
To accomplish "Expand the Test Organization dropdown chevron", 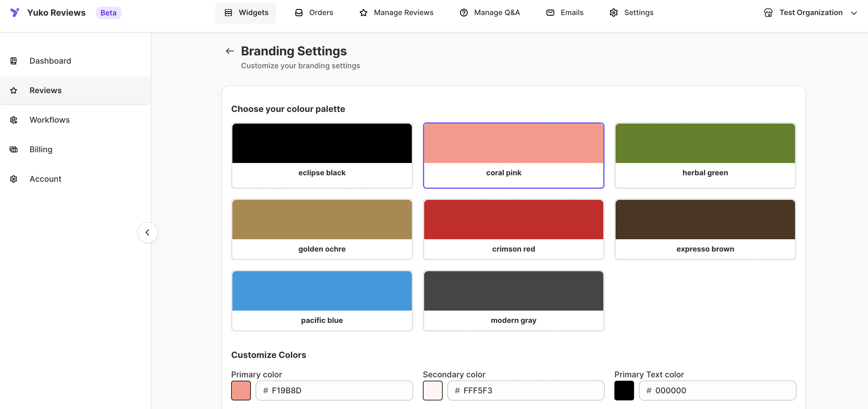I will [x=854, y=13].
